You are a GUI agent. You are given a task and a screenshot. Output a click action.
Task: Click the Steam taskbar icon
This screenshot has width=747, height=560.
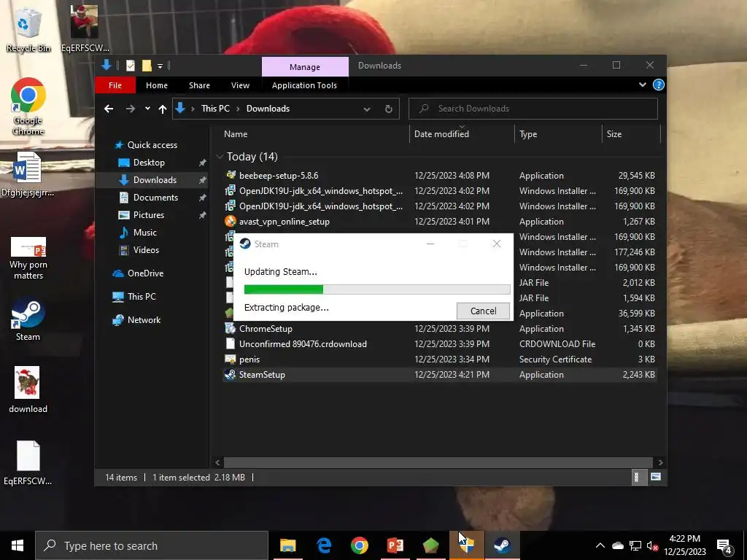(x=502, y=545)
